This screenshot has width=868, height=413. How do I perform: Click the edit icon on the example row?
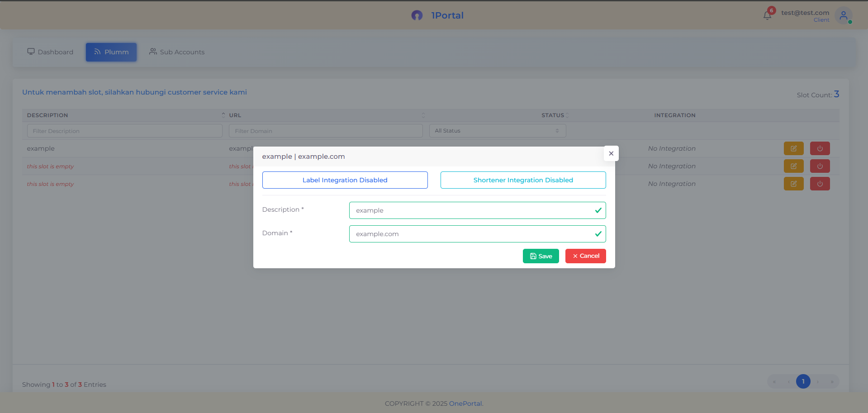[793, 148]
